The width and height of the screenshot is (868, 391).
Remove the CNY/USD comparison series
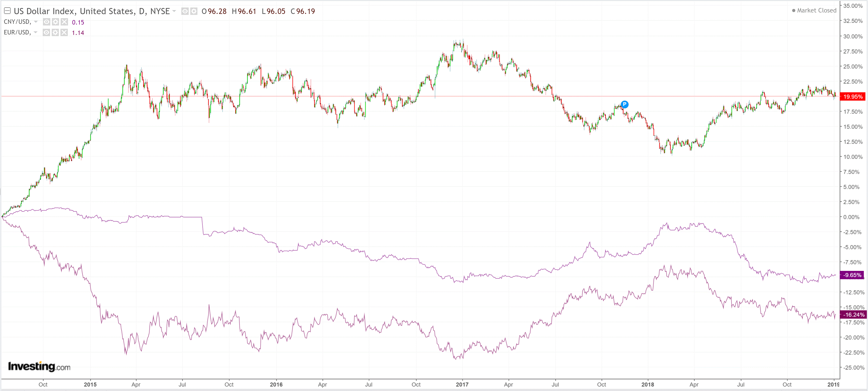point(64,22)
